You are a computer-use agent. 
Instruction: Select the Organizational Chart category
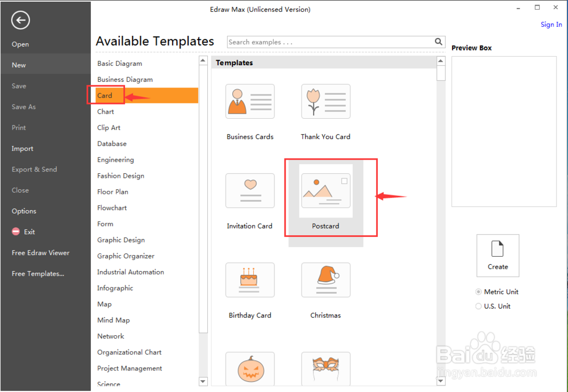pos(130,352)
